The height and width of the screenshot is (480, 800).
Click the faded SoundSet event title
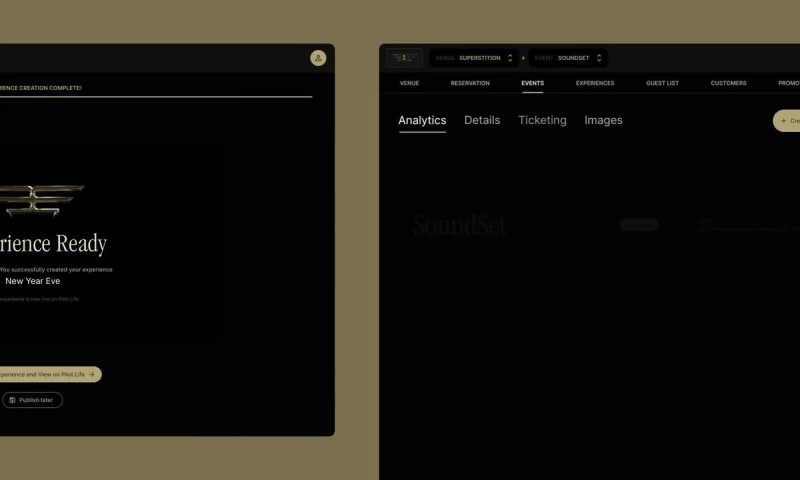[x=459, y=225]
